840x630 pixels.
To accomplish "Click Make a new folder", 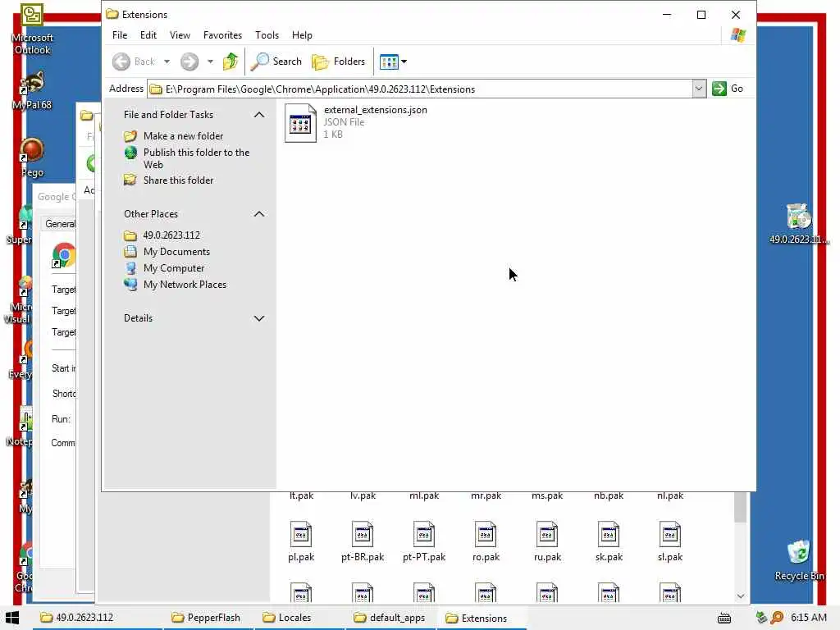I will [x=183, y=136].
